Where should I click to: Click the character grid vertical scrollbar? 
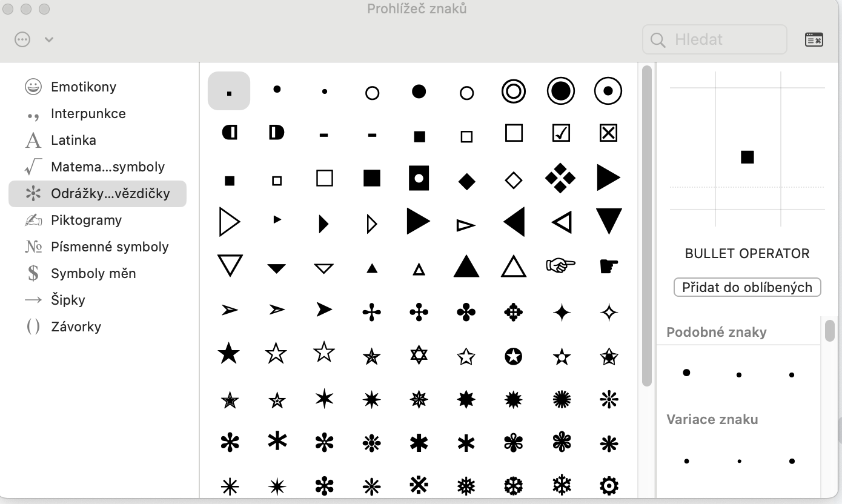coord(646,225)
